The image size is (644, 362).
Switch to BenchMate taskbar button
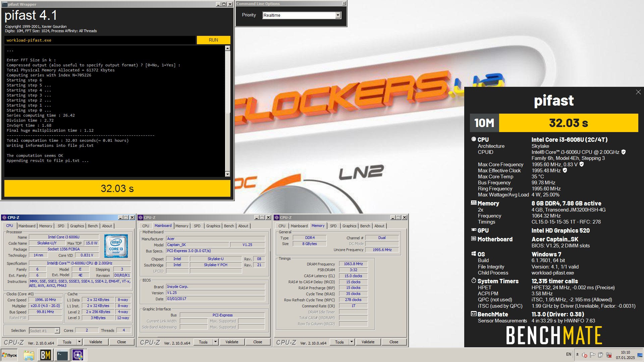[x=45, y=355]
